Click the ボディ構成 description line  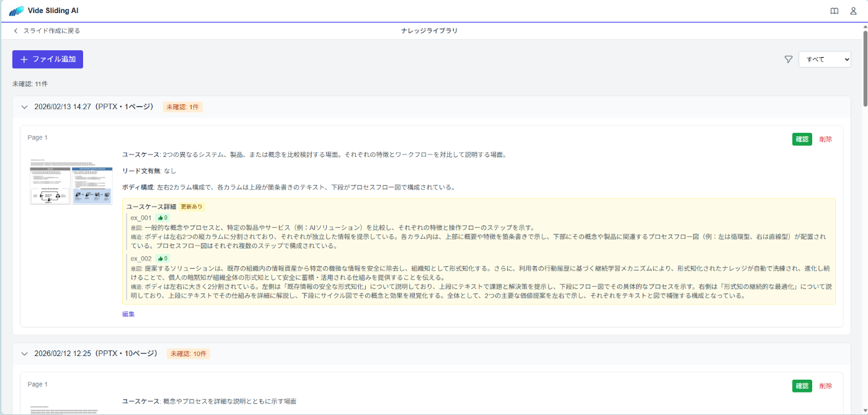289,187
